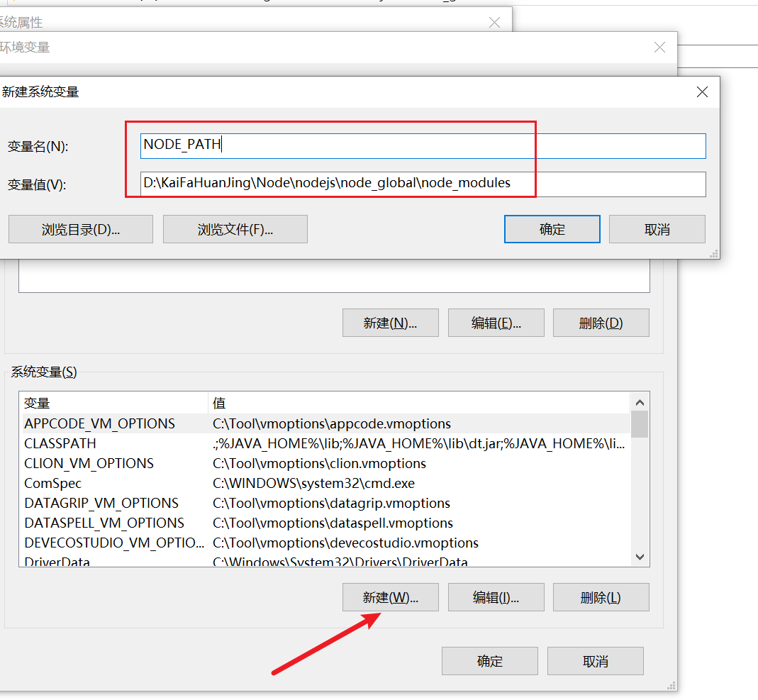This screenshot has width=758, height=700.
Task: Click the system variables scrollbar thumb
Action: pyautogui.click(x=640, y=424)
